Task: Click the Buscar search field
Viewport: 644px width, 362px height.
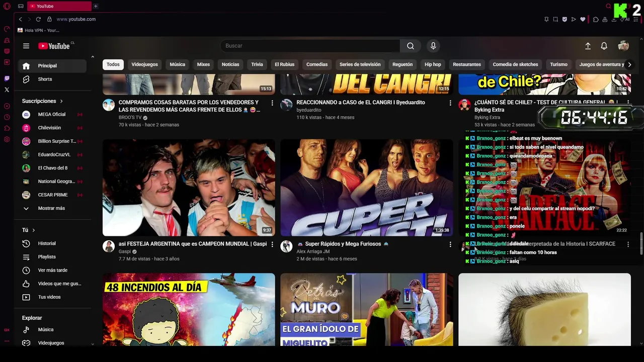Action: [310, 46]
